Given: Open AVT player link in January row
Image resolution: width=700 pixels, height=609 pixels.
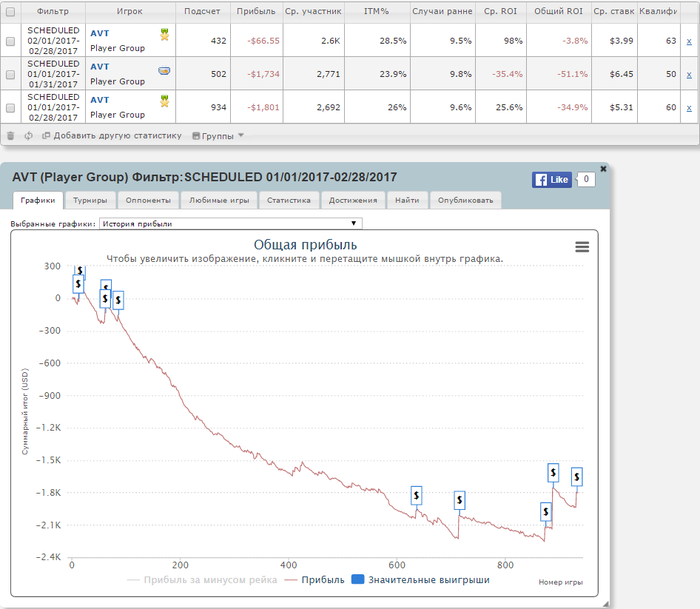Looking at the screenshot, I should (100, 67).
